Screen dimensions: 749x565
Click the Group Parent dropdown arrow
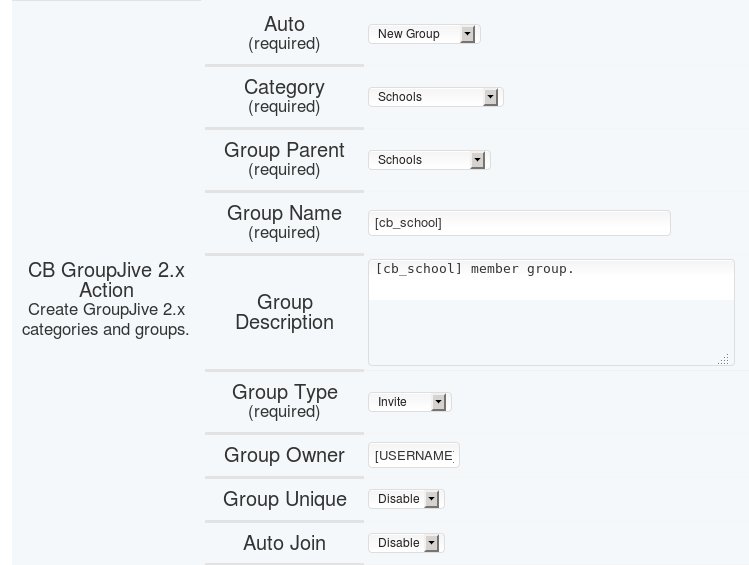478,160
